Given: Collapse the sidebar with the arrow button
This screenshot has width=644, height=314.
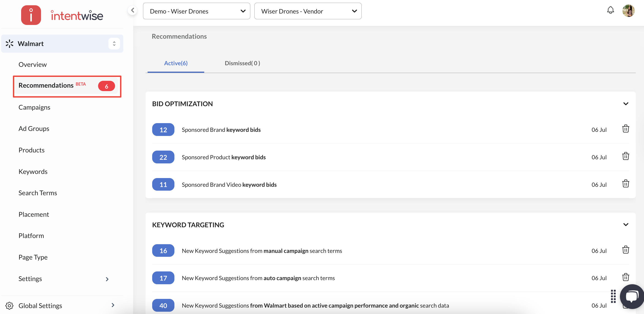Looking at the screenshot, I should coord(132,10).
